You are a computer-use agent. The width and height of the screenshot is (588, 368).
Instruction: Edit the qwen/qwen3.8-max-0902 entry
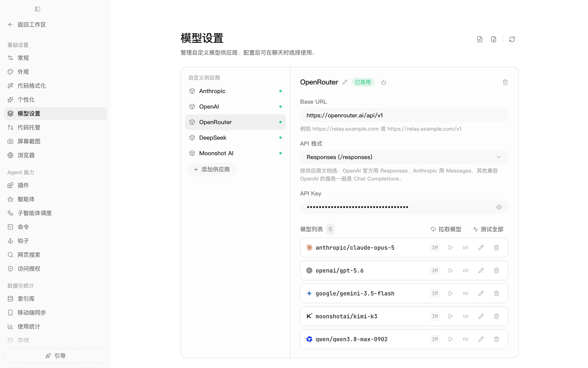[x=481, y=339]
